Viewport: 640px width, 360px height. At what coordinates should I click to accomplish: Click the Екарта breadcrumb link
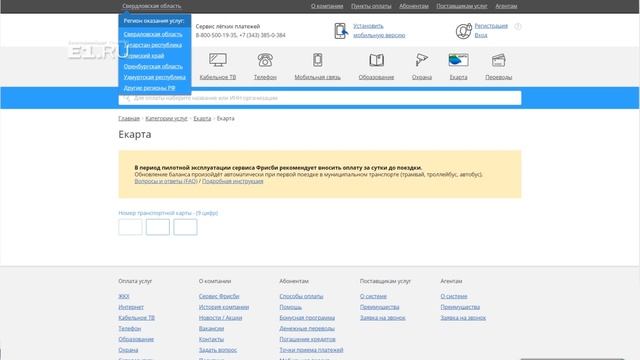tap(202, 118)
